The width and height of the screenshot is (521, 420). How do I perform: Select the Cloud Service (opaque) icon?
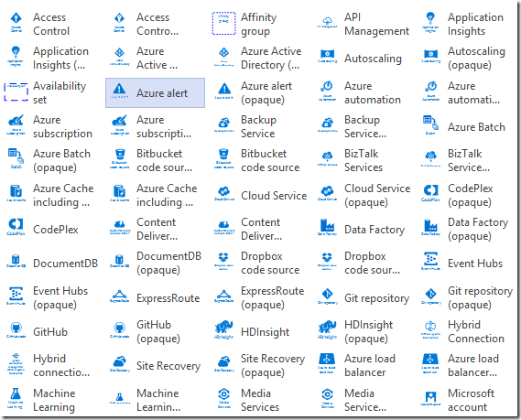327,194
